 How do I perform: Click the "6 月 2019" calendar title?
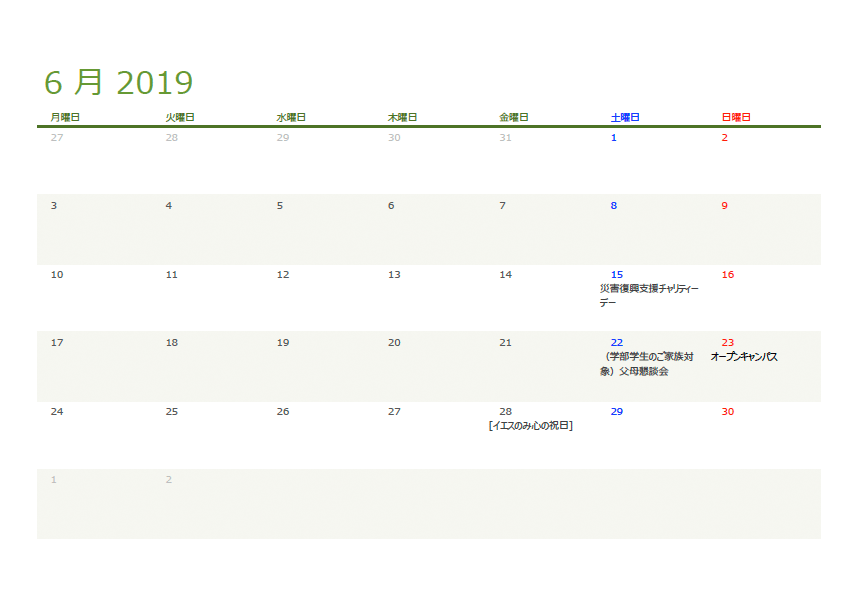119,83
